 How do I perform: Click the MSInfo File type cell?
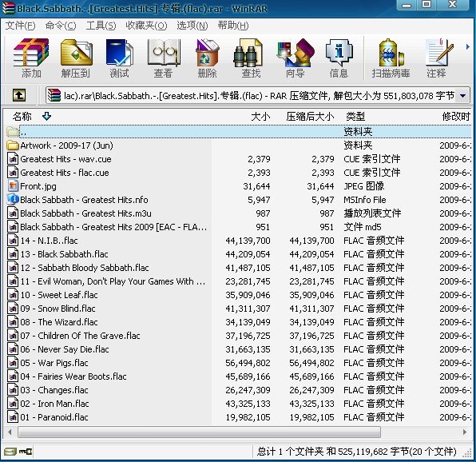(x=365, y=200)
